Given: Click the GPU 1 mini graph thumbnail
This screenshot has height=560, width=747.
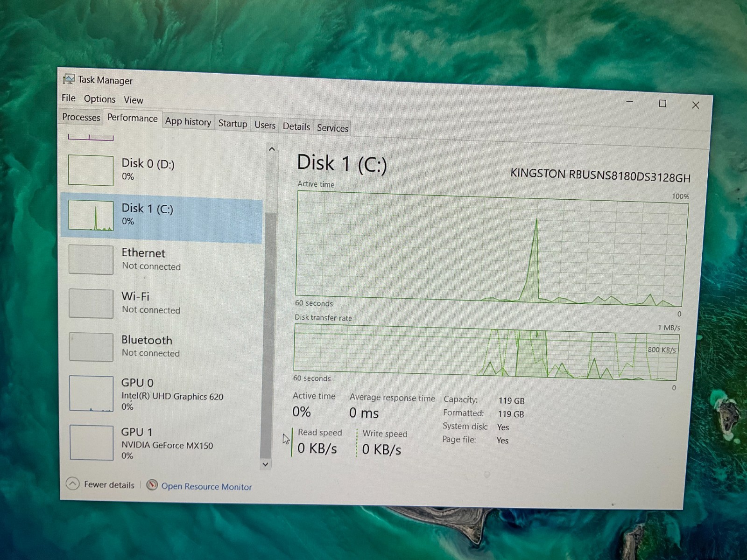Looking at the screenshot, I should point(92,442).
